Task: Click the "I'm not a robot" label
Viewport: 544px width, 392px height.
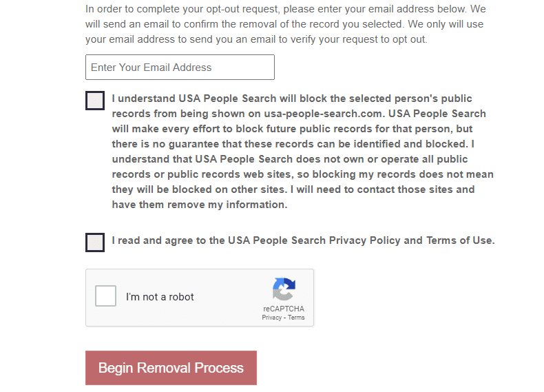Action: tap(160, 297)
